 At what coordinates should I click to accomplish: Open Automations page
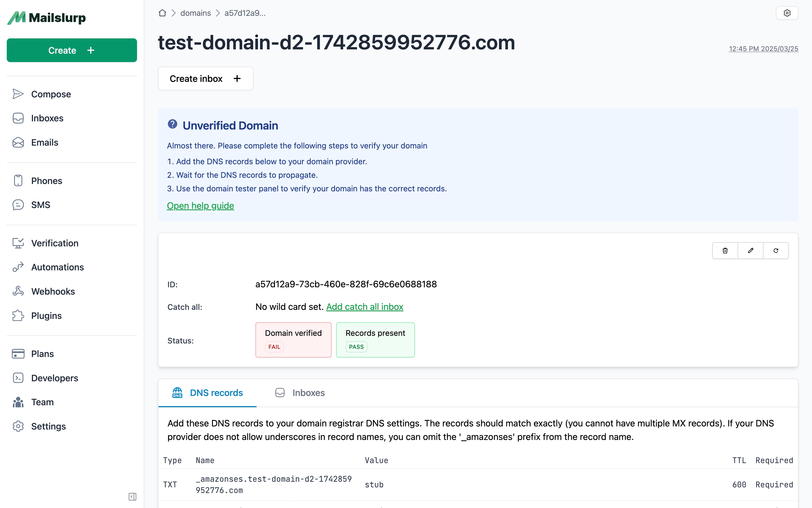58,267
